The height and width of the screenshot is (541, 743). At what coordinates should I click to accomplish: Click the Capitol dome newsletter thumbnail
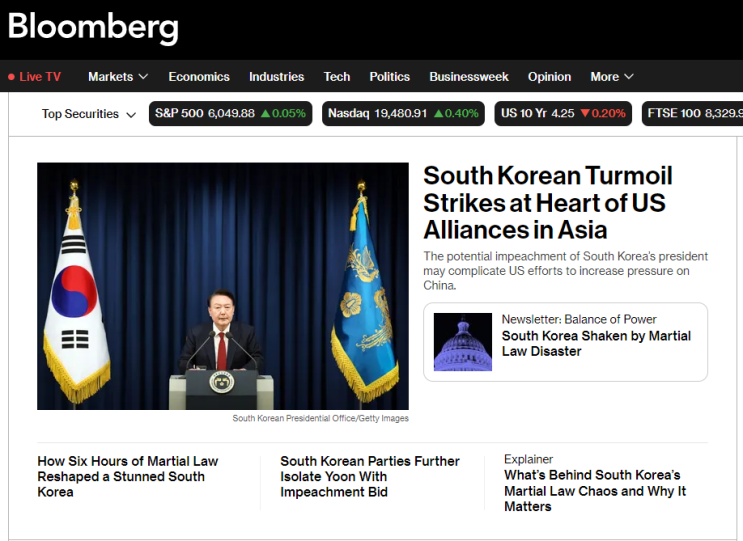[x=463, y=342]
